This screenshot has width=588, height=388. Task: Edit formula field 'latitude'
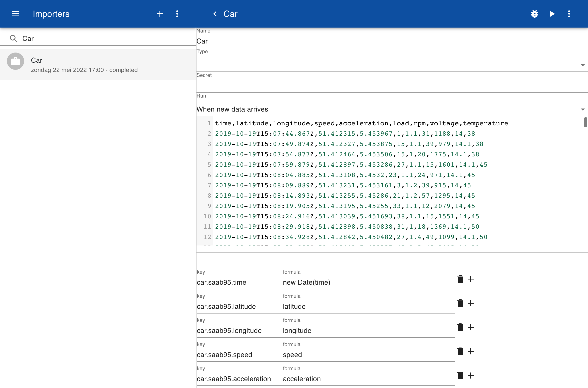[369, 306]
